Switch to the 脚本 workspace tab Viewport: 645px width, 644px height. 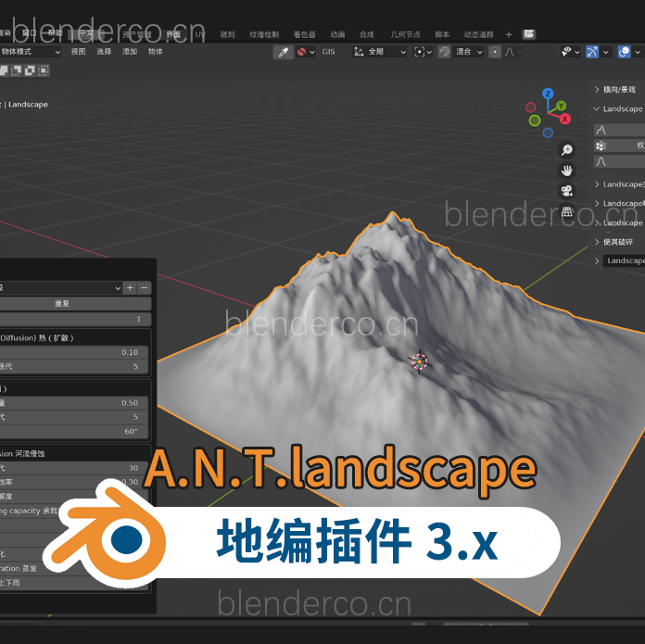click(x=442, y=34)
